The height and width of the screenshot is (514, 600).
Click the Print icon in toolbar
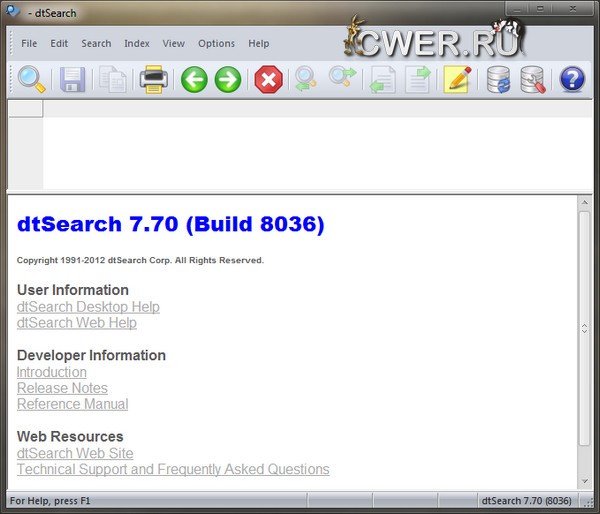point(153,79)
